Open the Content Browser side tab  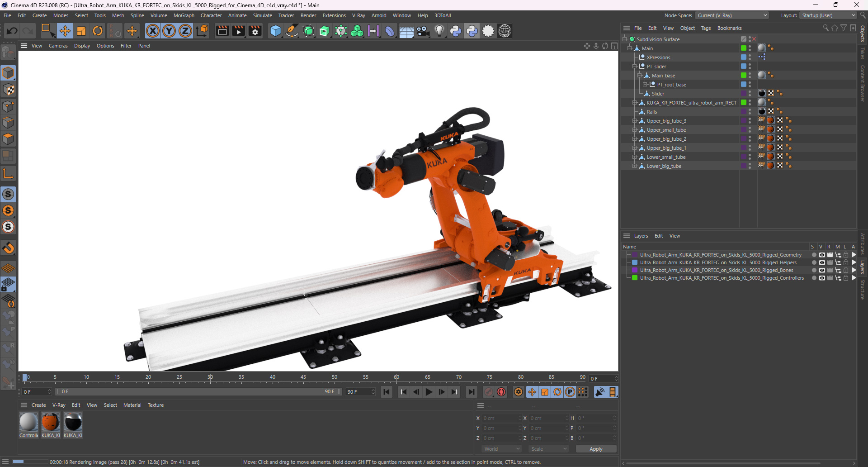863,83
